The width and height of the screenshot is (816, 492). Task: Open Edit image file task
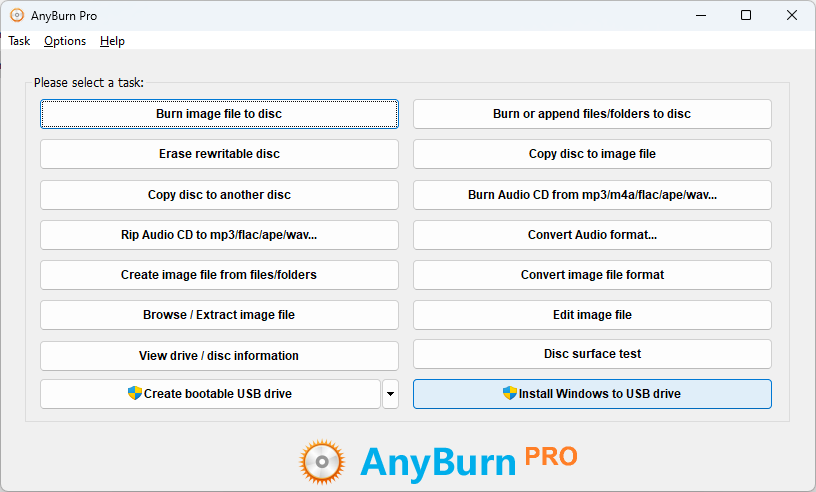point(592,315)
